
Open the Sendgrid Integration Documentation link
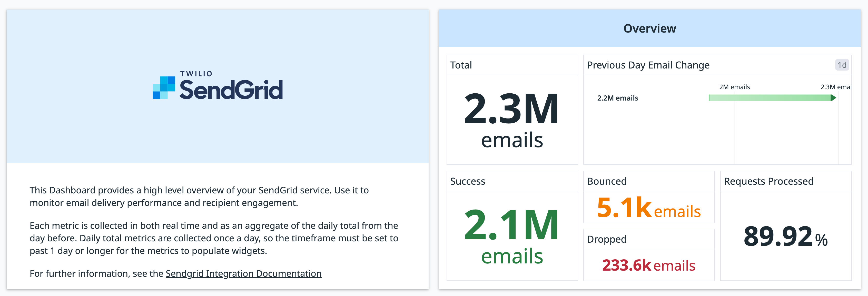(x=243, y=273)
